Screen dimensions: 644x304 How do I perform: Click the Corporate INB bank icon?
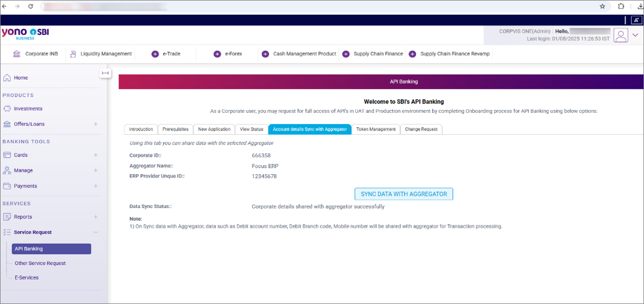click(16, 54)
